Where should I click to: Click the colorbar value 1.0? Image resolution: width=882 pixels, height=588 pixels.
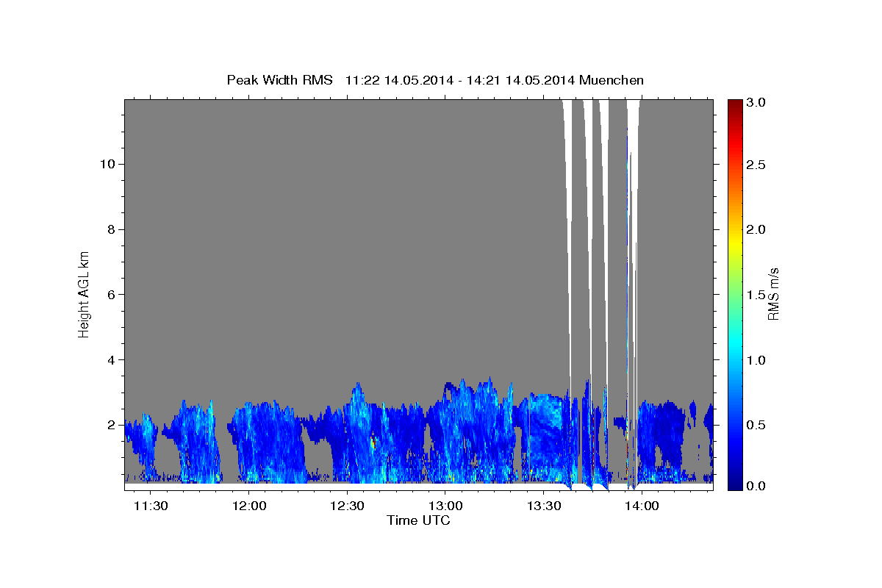click(756, 359)
